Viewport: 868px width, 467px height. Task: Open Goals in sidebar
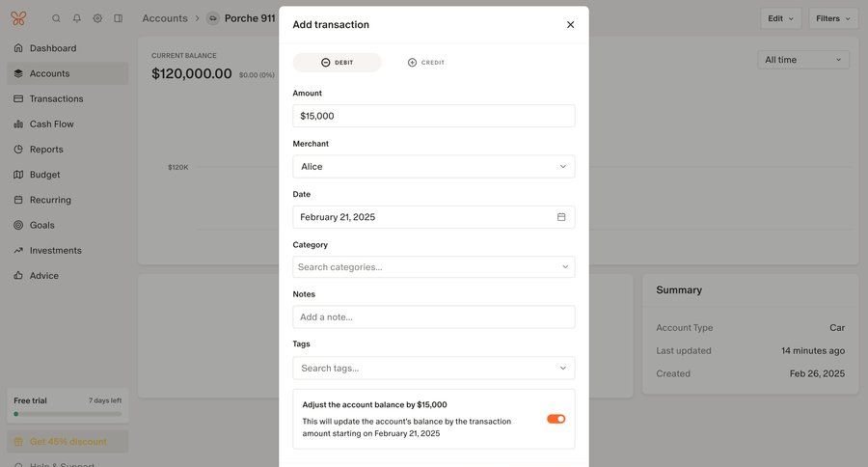[x=68, y=226]
